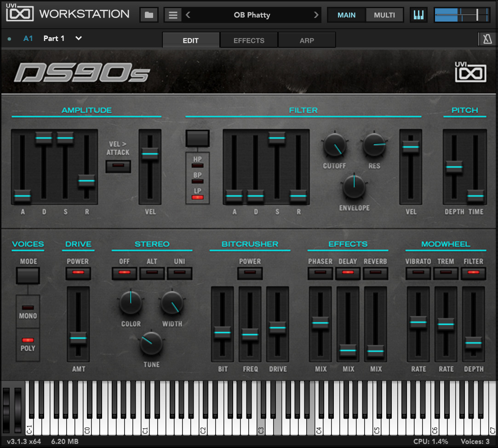Set stereo mode to ALT
This screenshot has height=448, width=498.
pos(152,273)
